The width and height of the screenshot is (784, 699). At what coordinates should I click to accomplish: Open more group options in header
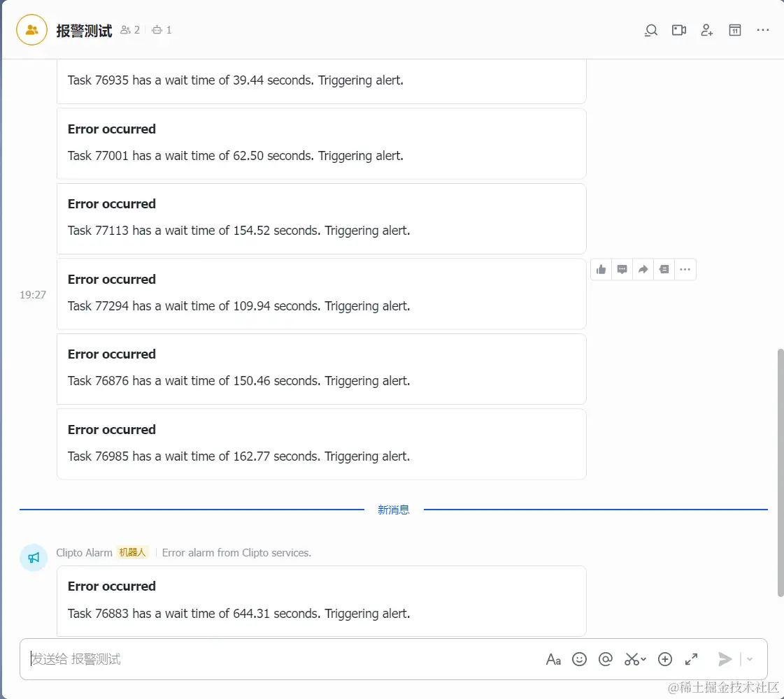click(x=762, y=30)
